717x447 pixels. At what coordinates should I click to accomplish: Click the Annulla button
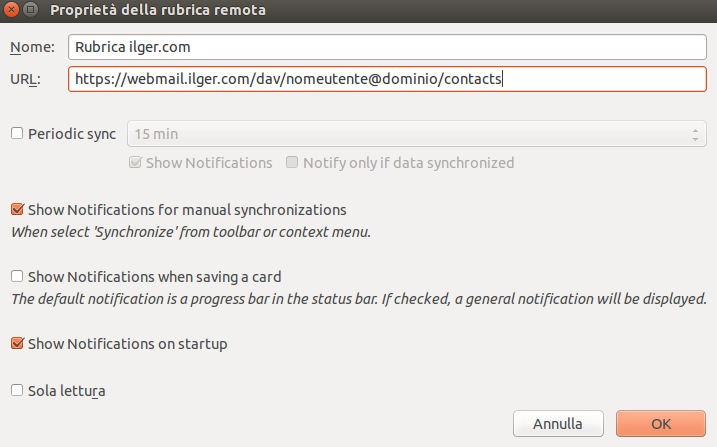[x=558, y=424]
